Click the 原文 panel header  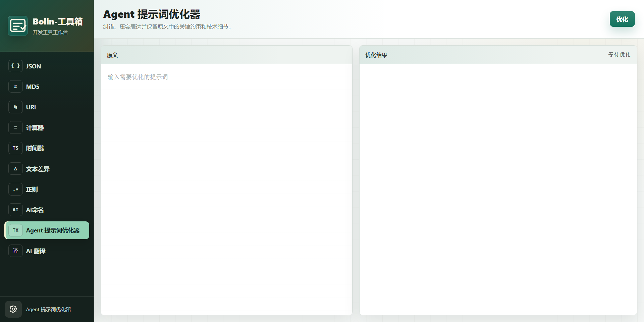click(226, 55)
